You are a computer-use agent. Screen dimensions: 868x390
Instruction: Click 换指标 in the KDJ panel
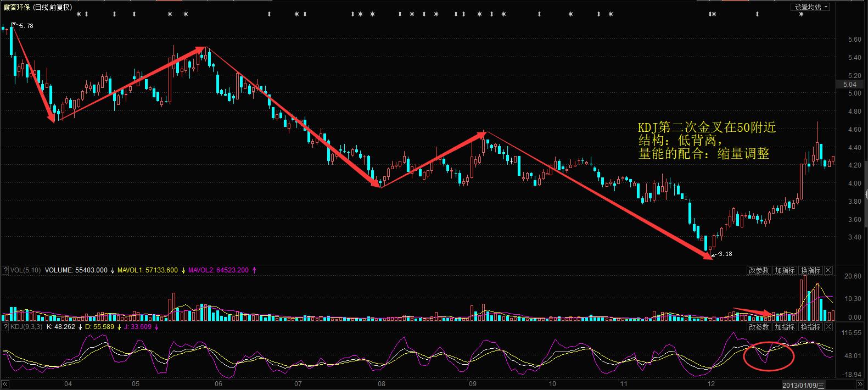810,327
